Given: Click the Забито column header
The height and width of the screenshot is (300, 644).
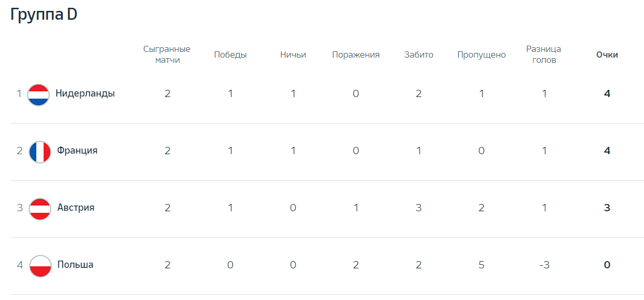Looking at the screenshot, I should coord(419,54).
